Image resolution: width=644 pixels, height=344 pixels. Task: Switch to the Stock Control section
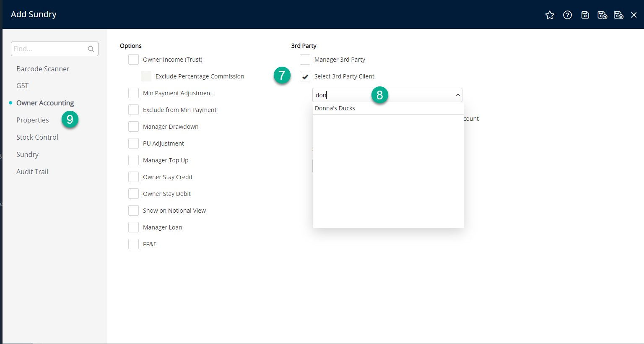point(37,137)
